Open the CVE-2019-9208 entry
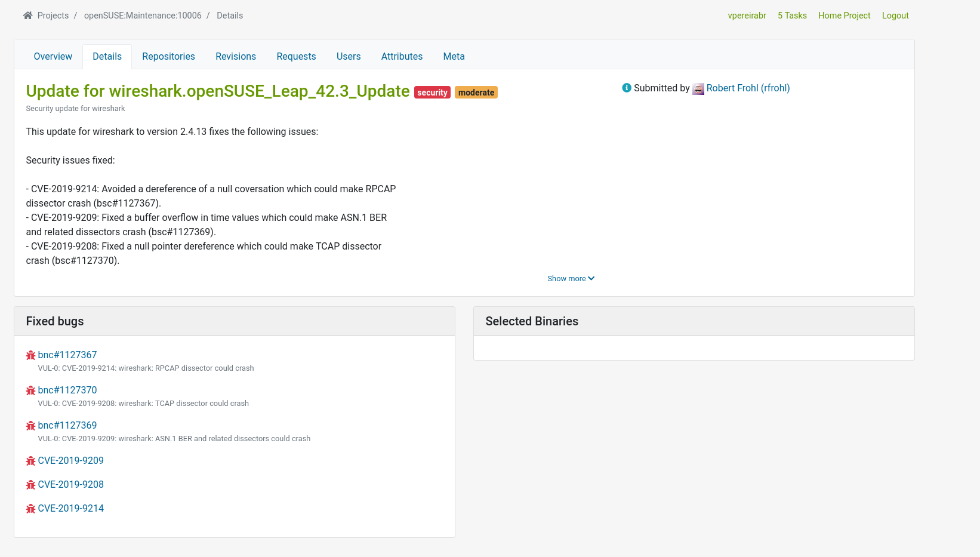 [70, 484]
